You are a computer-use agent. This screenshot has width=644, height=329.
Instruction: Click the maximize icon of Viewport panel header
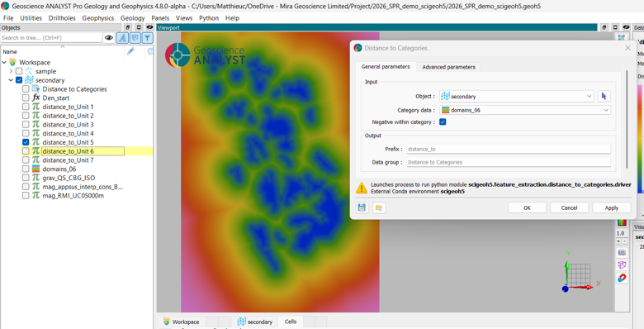coord(615,27)
